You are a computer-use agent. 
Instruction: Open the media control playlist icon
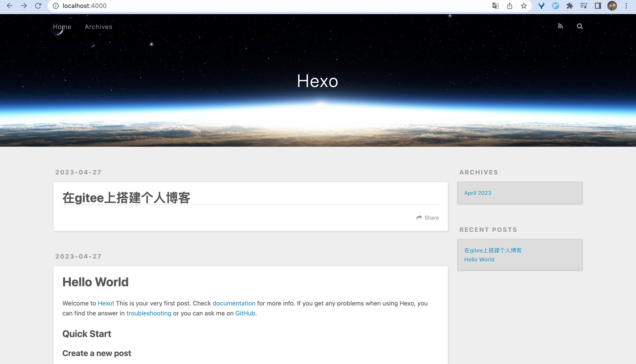point(583,6)
